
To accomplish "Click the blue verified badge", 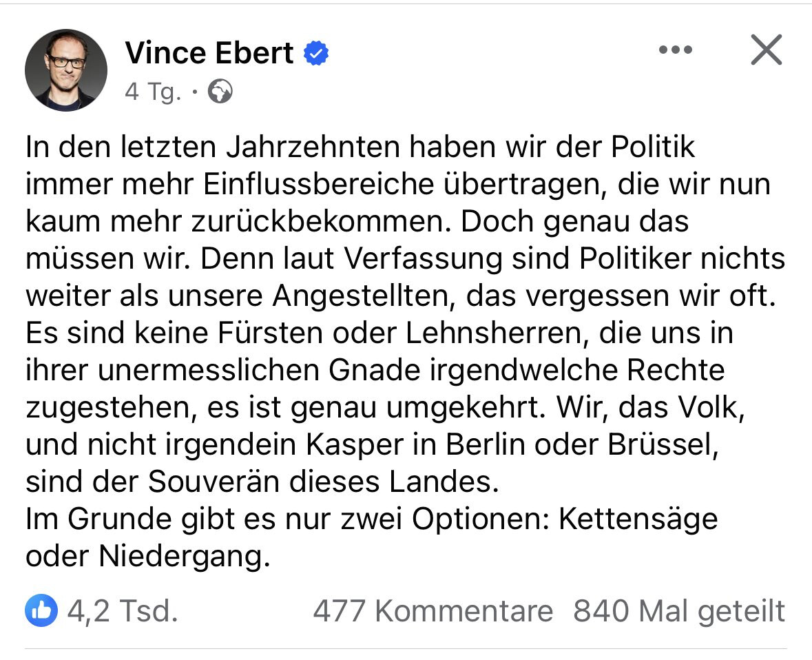I will [316, 53].
